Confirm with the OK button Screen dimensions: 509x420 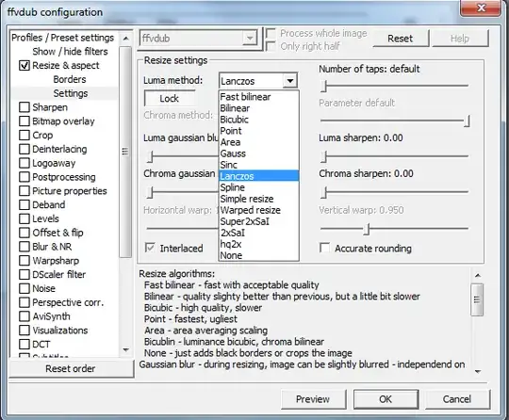tap(386, 399)
